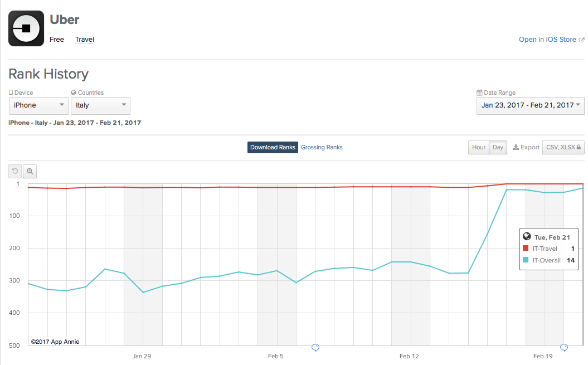Image resolution: width=588 pixels, height=365 pixels.
Task: Click the red IT-Travel legend swatch
Action: (x=526, y=248)
